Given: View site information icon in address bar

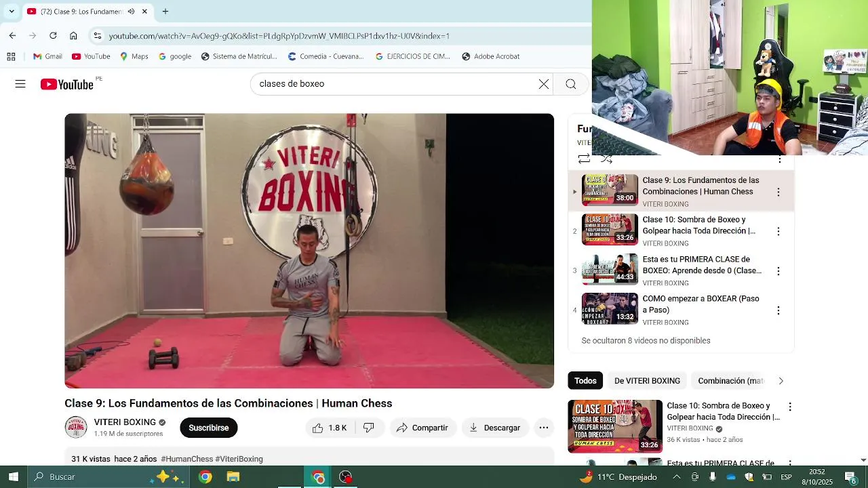Looking at the screenshot, I should (x=98, y=35).
